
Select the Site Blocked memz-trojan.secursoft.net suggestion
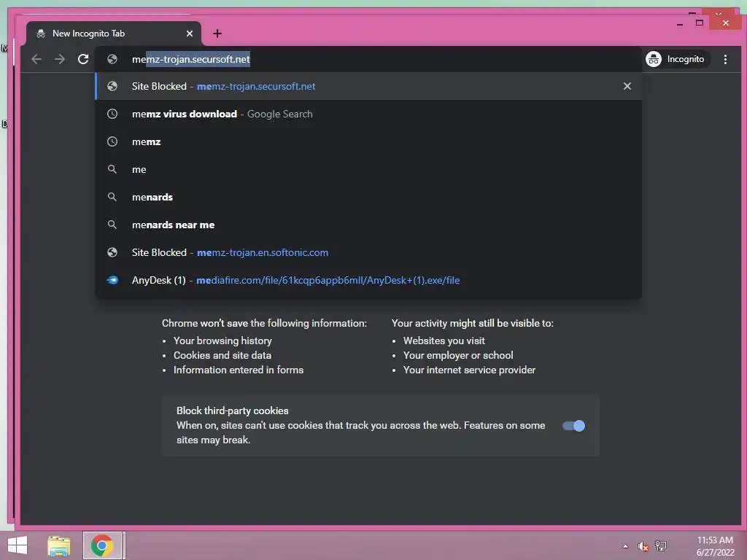(368, 86)
